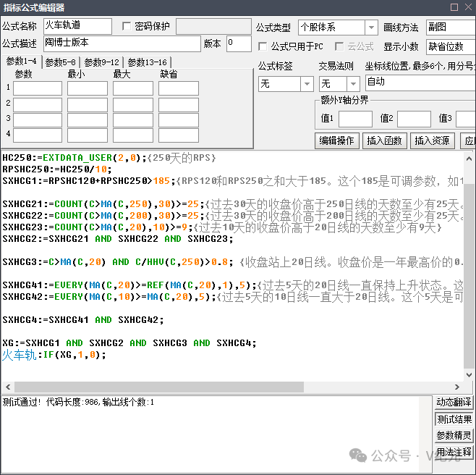Click the 版本 number field

[239, 43]
